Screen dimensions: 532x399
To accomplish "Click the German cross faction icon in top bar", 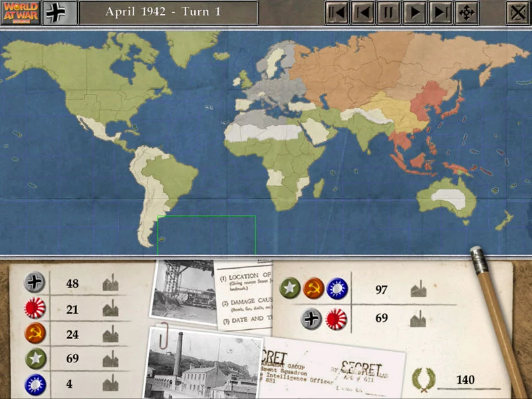I will point(60,13).
